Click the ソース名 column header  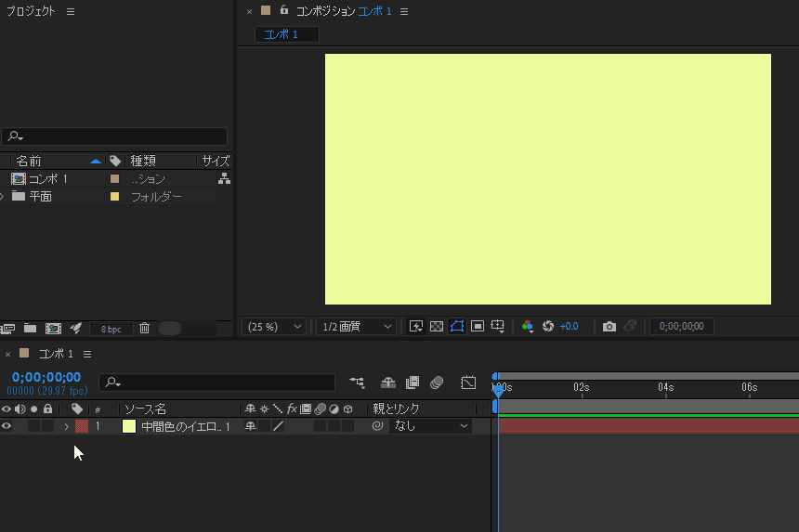(145, 409)
